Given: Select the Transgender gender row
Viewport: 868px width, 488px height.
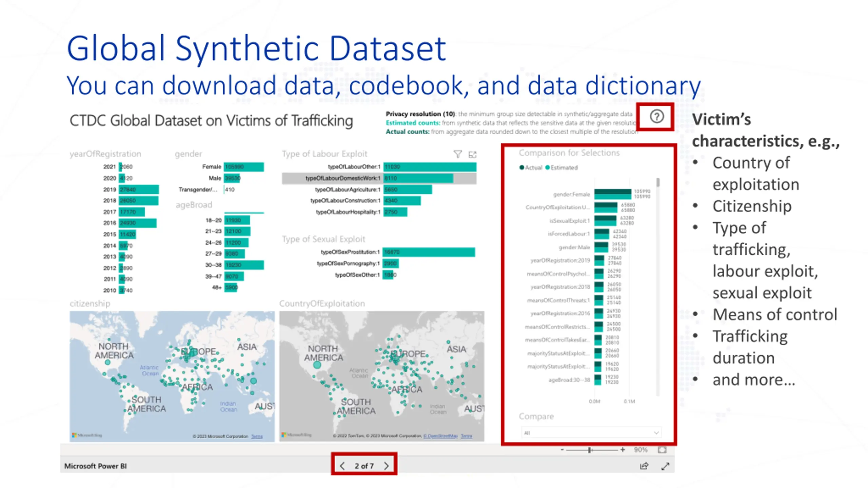Looking at the screenshot, I should click(x=206, y=189).
